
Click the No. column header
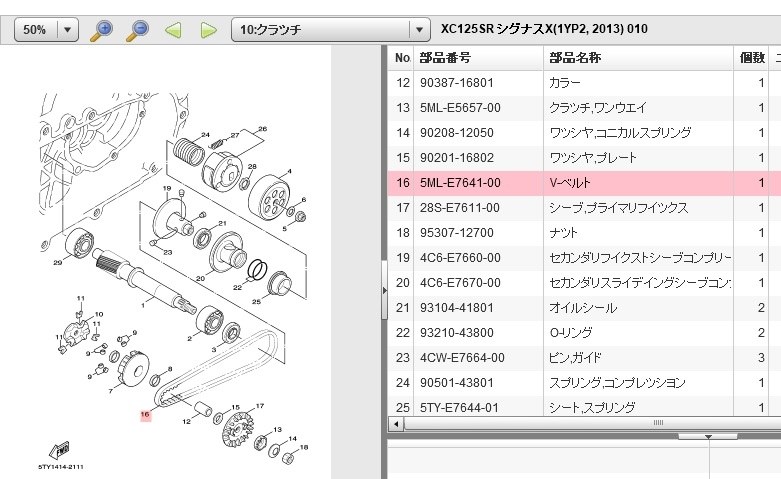tap(402, 58)
